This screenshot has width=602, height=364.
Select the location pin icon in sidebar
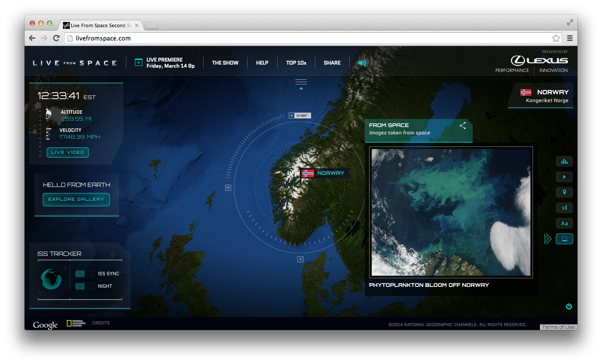(x=564, y=192)
